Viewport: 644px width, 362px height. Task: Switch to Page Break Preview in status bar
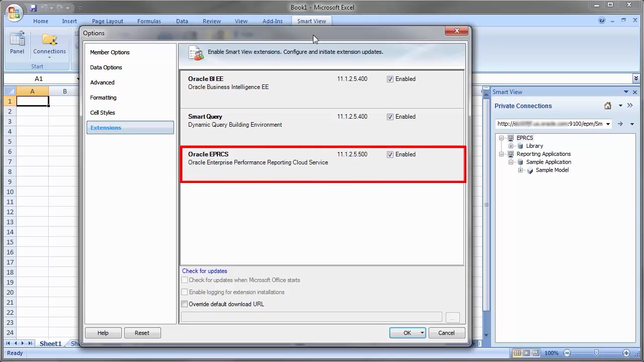pyautogui.click(x=536, y=353)
